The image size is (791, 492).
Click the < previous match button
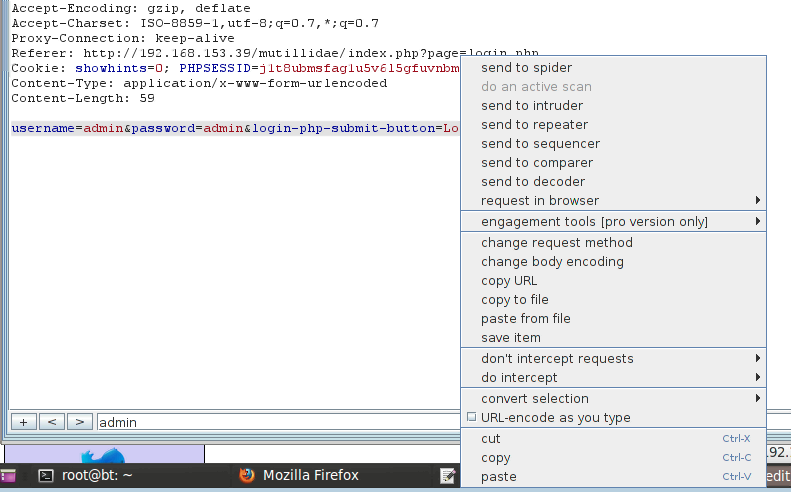pyautogui.click(x=52, y=422)
